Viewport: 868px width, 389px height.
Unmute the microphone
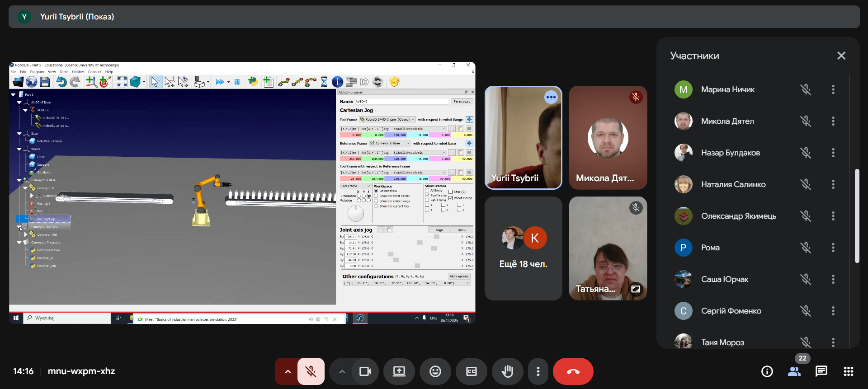pyautogui.click(x=311, y=371)
